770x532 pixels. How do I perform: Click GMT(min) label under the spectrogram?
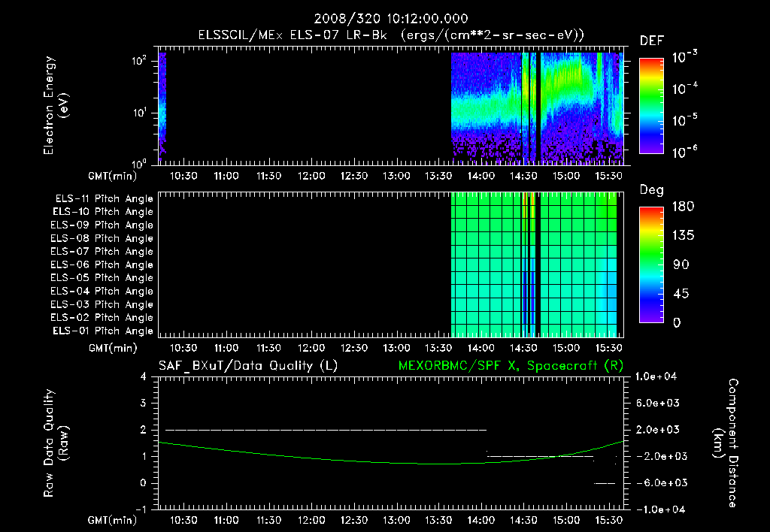(x=113, y=176)
